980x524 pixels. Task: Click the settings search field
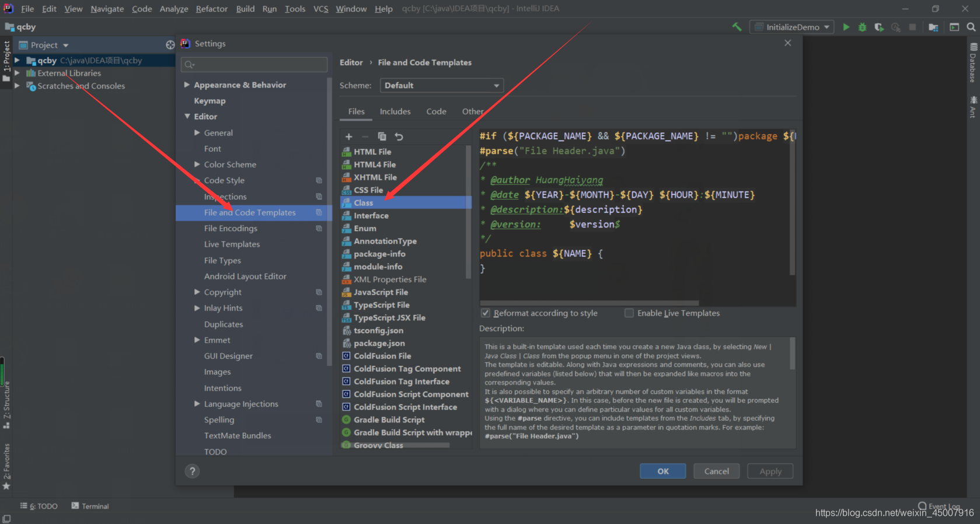pyautogui.click(x=254, y=65)
